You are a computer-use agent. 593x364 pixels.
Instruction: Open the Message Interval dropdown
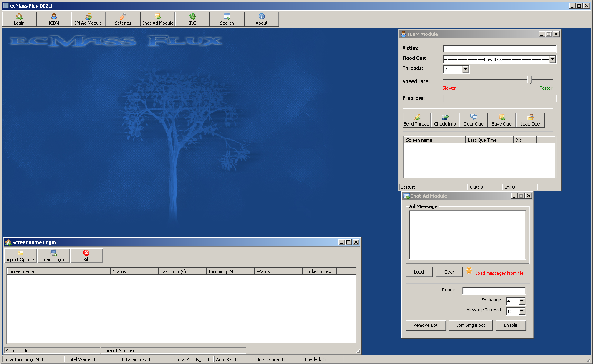522,311
